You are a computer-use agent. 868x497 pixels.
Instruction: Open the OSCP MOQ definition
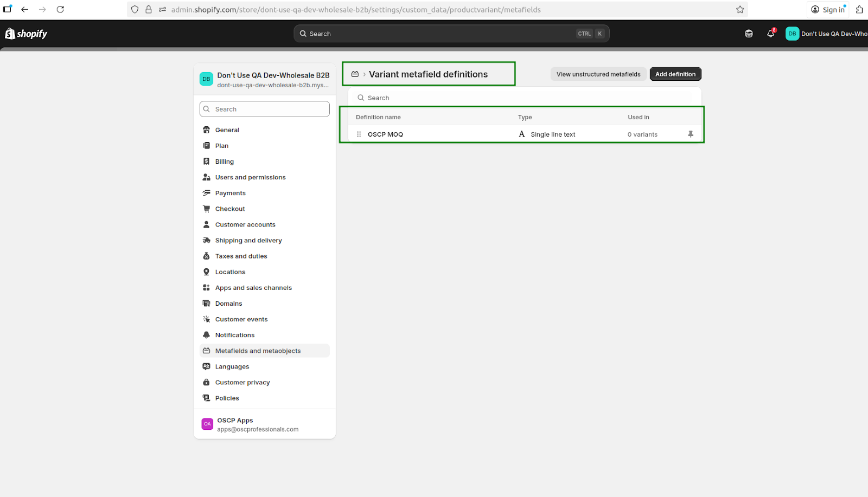click(x=385, y=134)
